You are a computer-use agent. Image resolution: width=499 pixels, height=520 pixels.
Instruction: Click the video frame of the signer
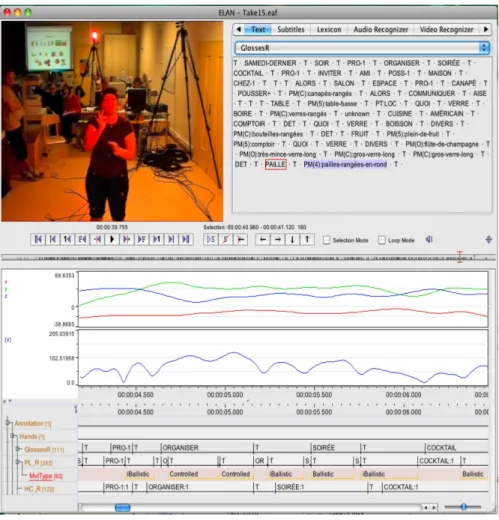pos(112,121)
